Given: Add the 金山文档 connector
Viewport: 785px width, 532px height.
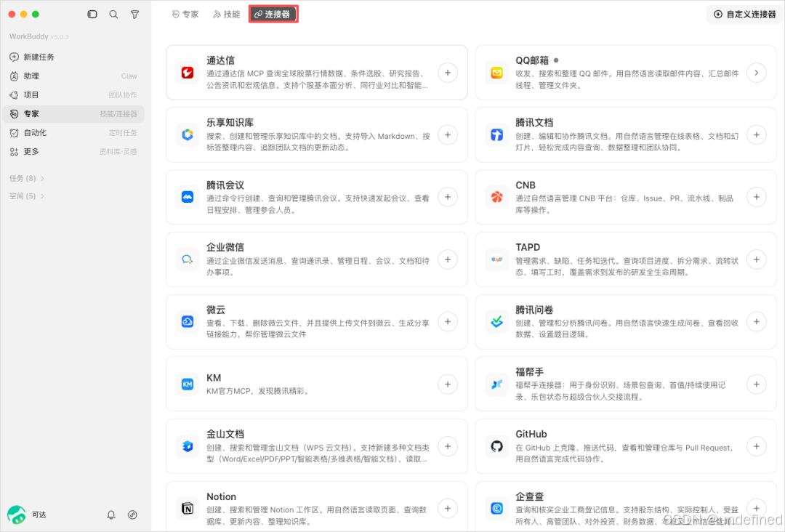Looking at the screenshot, I should point(448,446).
